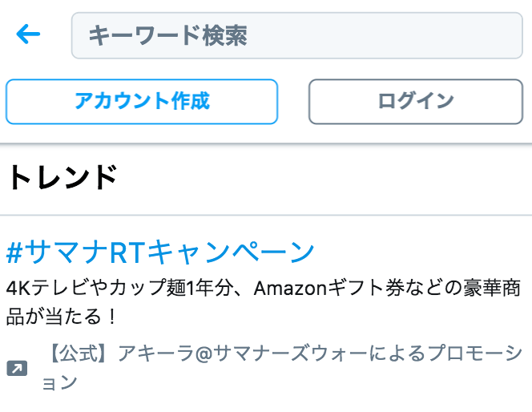View the promoted サマナRTキャンペーン trend
This screenshot has height=412, width=532.
pyautogui.click(x=160, y=252)
